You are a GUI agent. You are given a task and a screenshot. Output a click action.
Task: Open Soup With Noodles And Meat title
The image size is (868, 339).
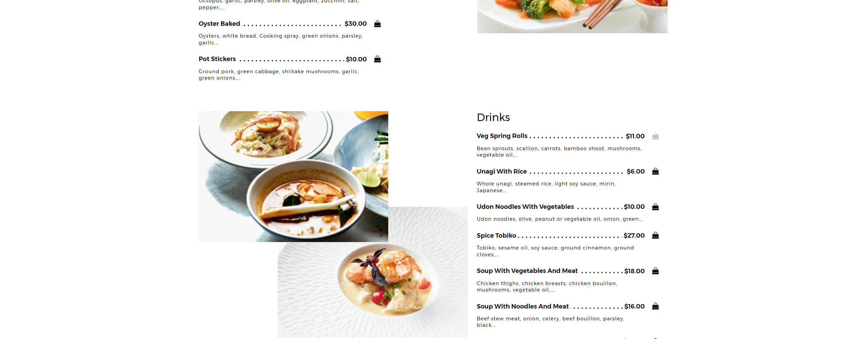(x=523, y=306)
